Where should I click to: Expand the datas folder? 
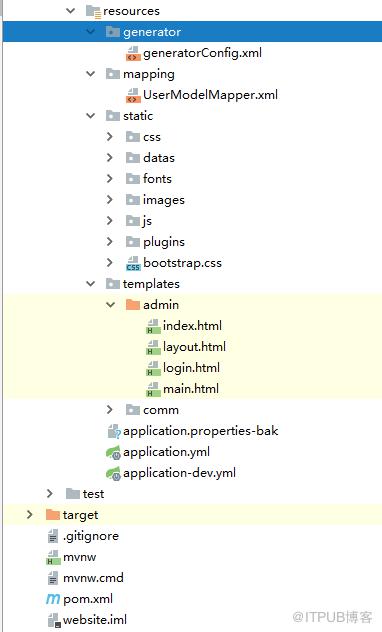coord(110,158)
